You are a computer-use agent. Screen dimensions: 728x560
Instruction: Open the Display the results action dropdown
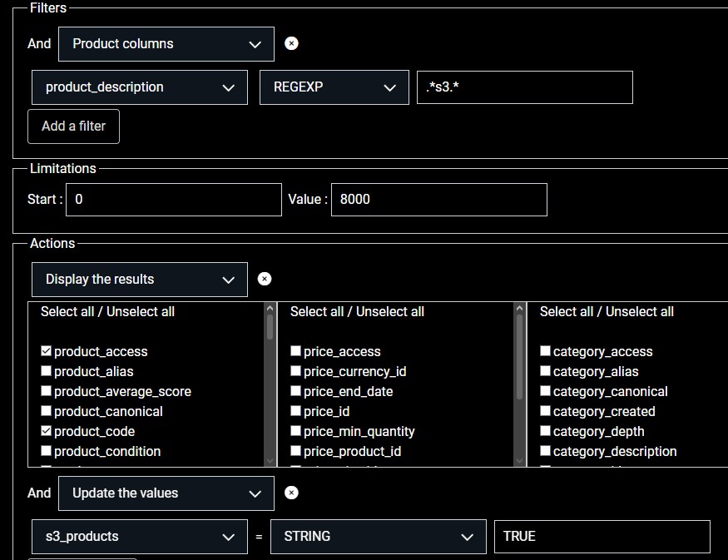(x=139, y=280)
